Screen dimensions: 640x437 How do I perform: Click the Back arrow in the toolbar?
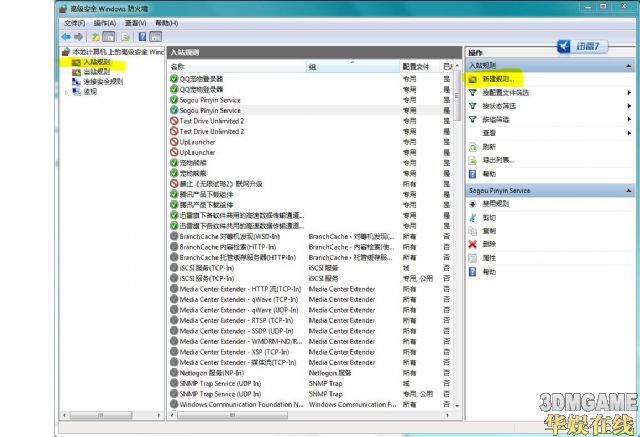(x=66, y=37)
